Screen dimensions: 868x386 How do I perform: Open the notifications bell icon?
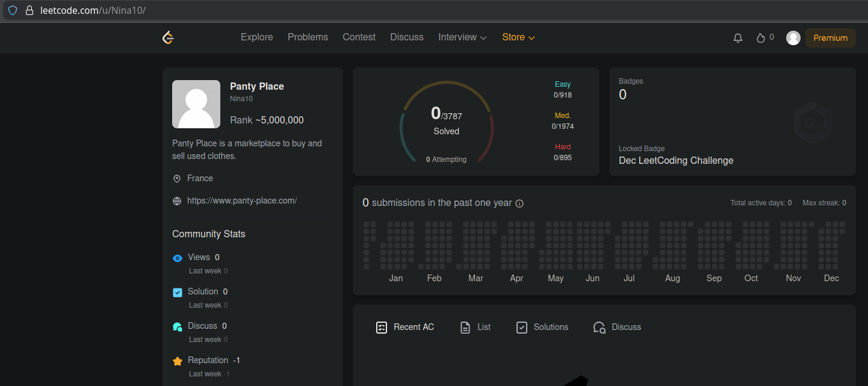tap(737, 38)
